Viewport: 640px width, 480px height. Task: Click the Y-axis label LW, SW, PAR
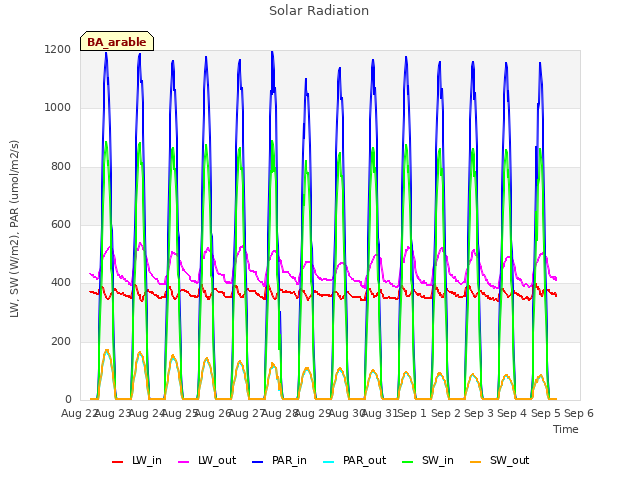14,229
